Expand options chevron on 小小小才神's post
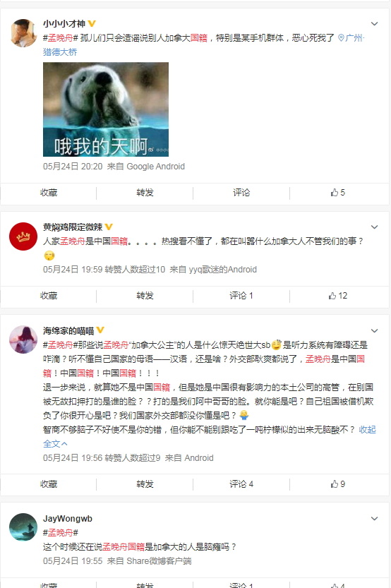 point(374,24)
